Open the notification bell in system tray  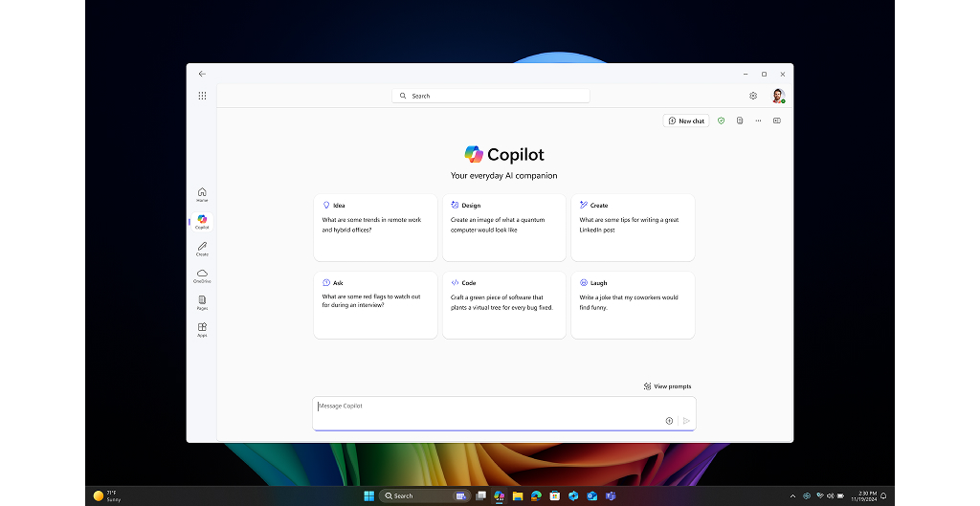pyautogui.click(x=883, y=496)
